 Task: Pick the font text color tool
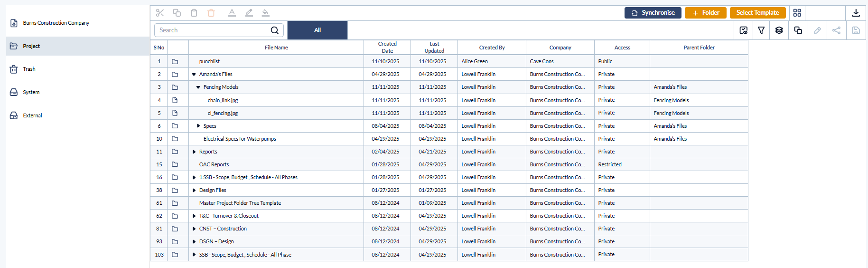(232, 13)
